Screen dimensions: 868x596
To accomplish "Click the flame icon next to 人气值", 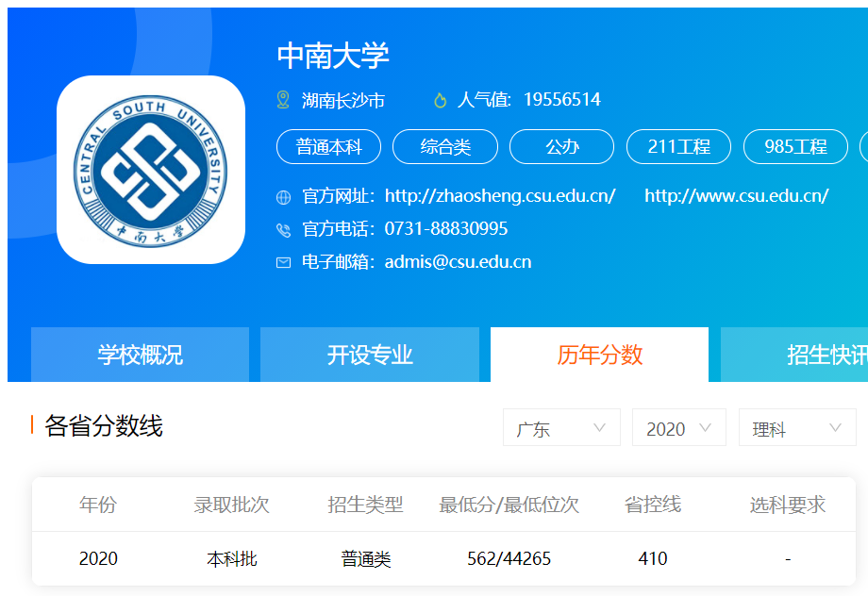I will click(438, 98).
